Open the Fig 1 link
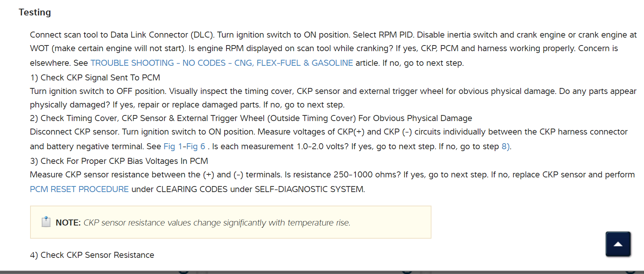This screenshot has height=274, width=644. pyautogui.click(x=172, y=147)
